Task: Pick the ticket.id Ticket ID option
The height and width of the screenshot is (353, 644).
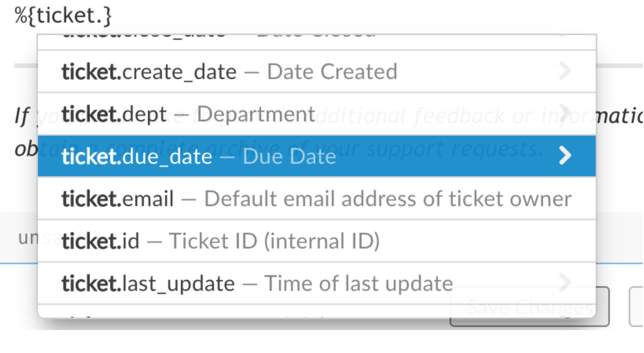Action: [x=221, y=241]
